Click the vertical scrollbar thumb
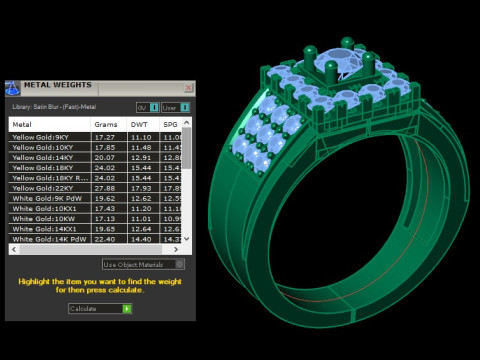480x360 pixels. click(187, 148)
